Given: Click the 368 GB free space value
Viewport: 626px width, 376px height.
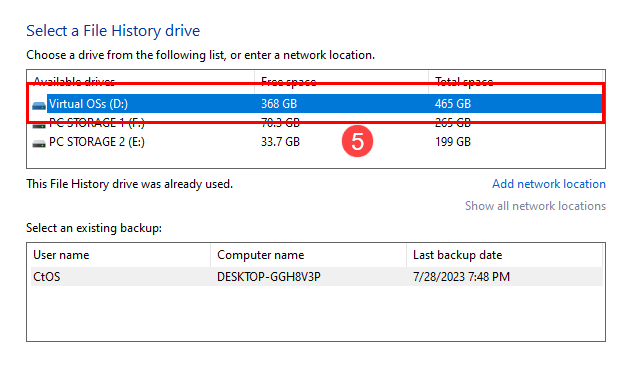Looking at the screenshot, I should (x=279, y=104).
